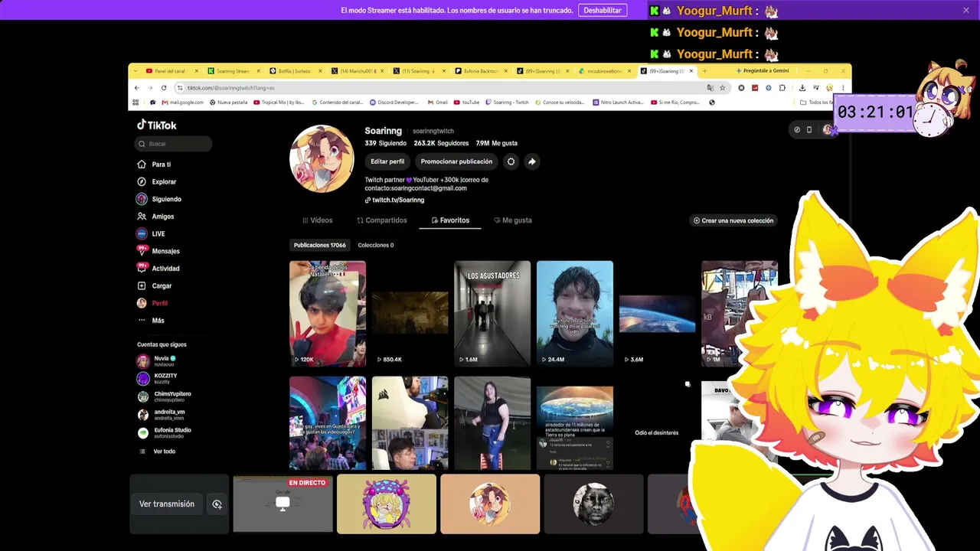Open the Los Asustadores video
980x551 pixels.
point(492,314)
